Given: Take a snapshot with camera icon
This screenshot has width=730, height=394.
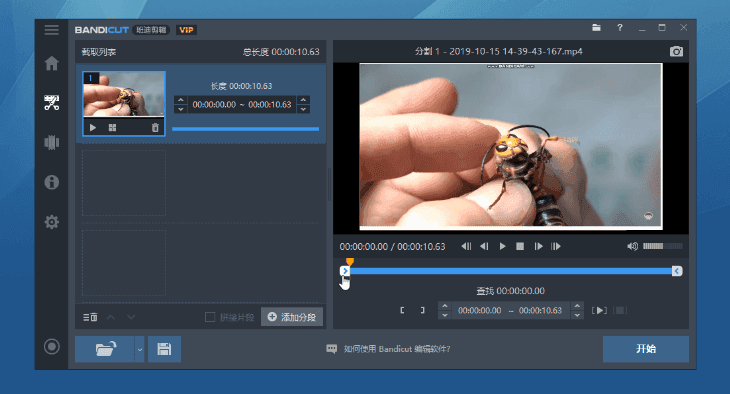Looking at the screenshot, I should (x=676, y=51).
